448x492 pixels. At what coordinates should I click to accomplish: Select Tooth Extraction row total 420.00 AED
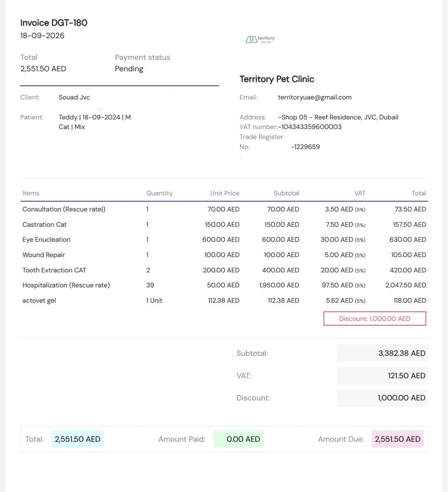408,270
